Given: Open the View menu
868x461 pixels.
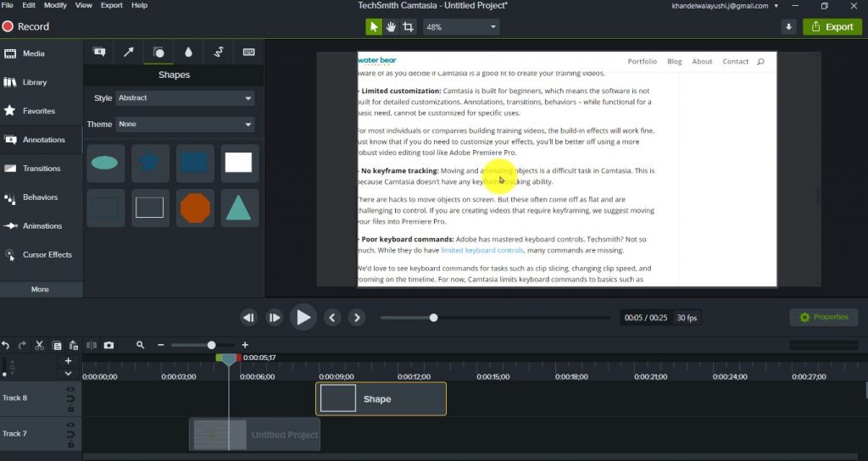Looking at the screenshot, I should (84, 5).
